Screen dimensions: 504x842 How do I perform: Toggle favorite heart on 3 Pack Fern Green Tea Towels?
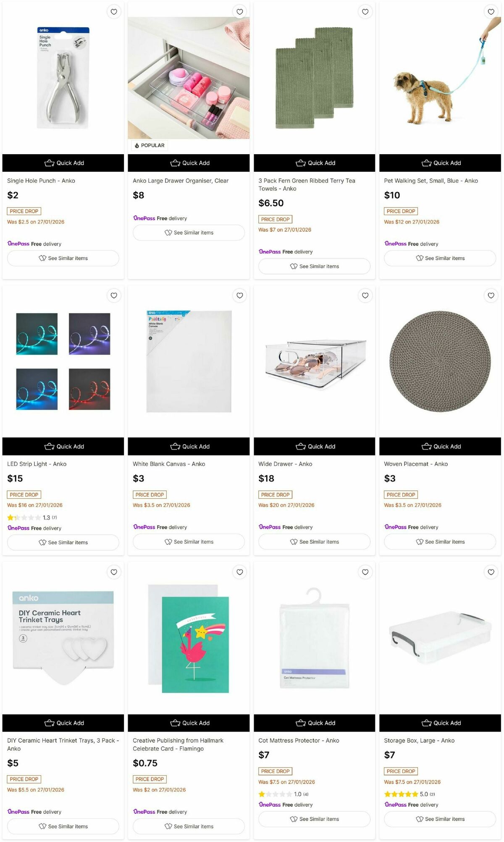click(x=365, y=12)
